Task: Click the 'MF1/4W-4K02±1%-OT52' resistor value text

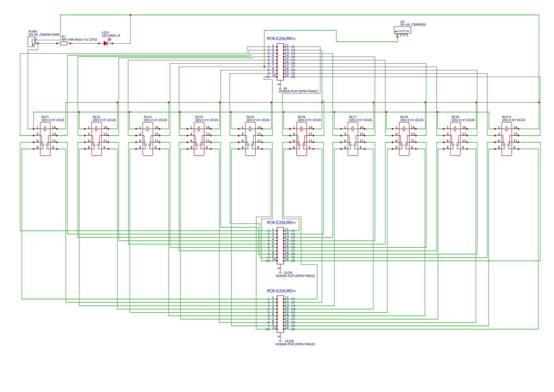Action: [x=79, y=40]
